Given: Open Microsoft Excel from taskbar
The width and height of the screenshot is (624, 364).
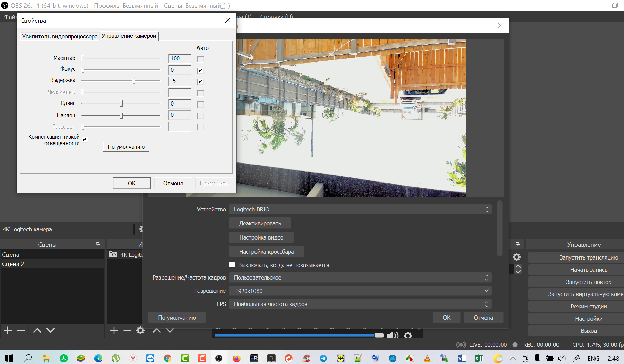Looking at the screenshot, I should click(479, 358).
